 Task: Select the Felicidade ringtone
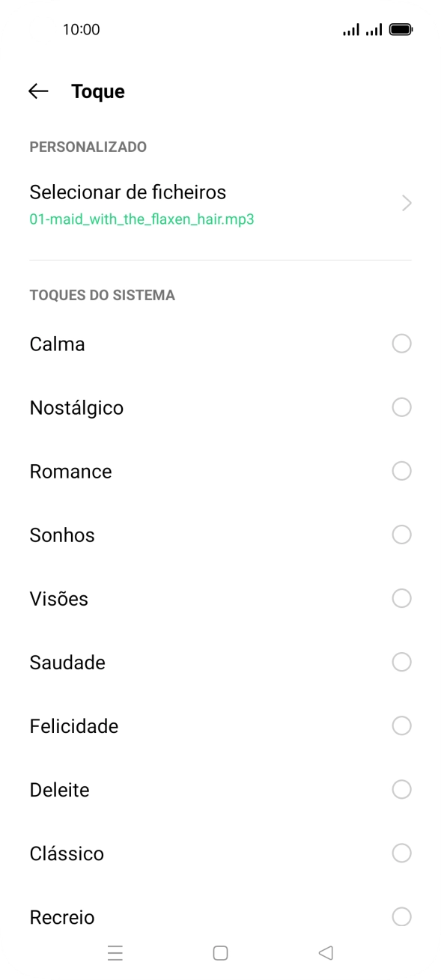tap(402, 725)
